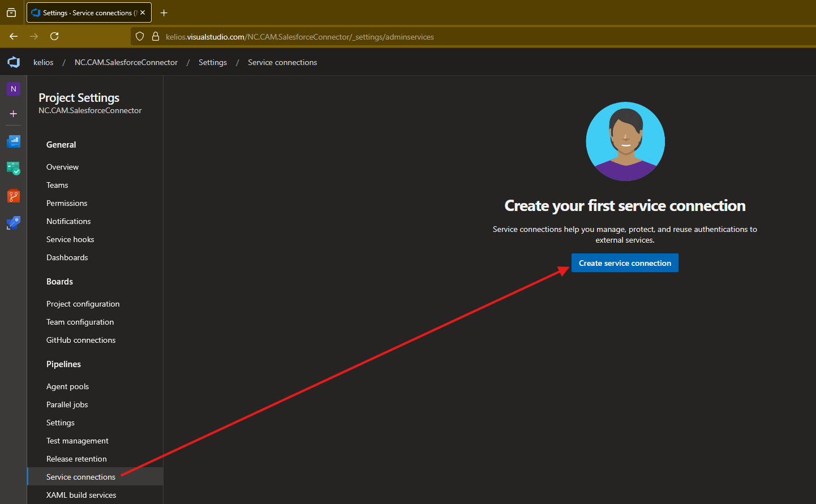This screenshot has height=504, width=816.
Task: Go back using browser back arrow
Action: click(x=14, y=36)
